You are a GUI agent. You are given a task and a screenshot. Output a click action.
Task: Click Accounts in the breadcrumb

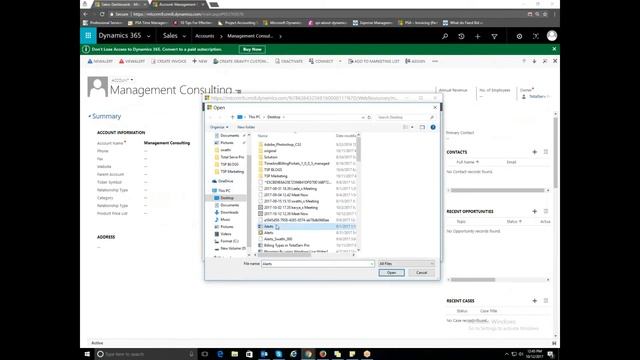coord(204,36)
